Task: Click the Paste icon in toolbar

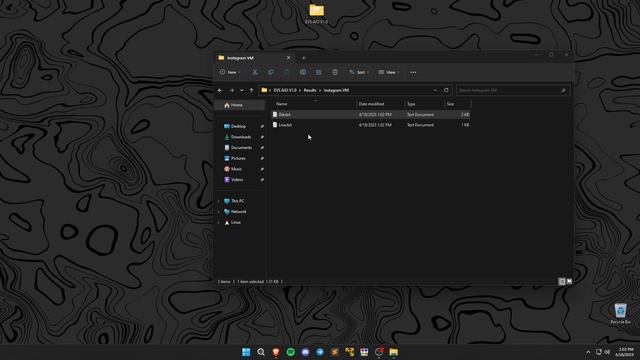Action: click(287, 72)
